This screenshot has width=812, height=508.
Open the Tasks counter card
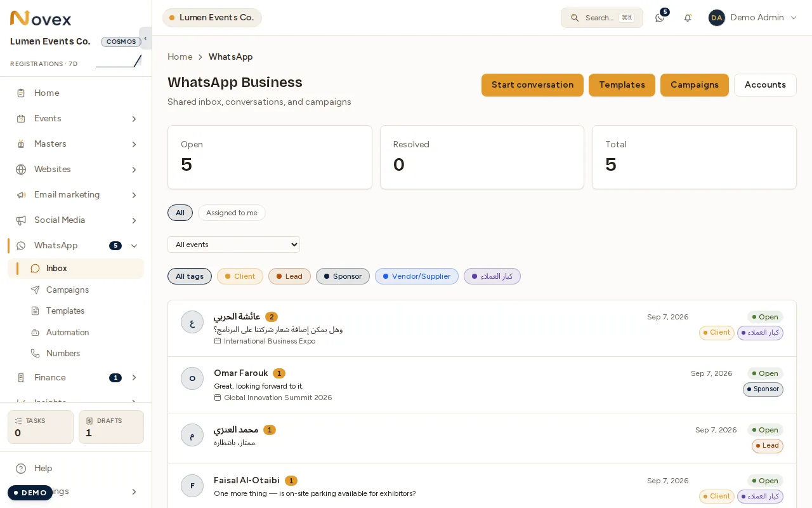[41, 427]
